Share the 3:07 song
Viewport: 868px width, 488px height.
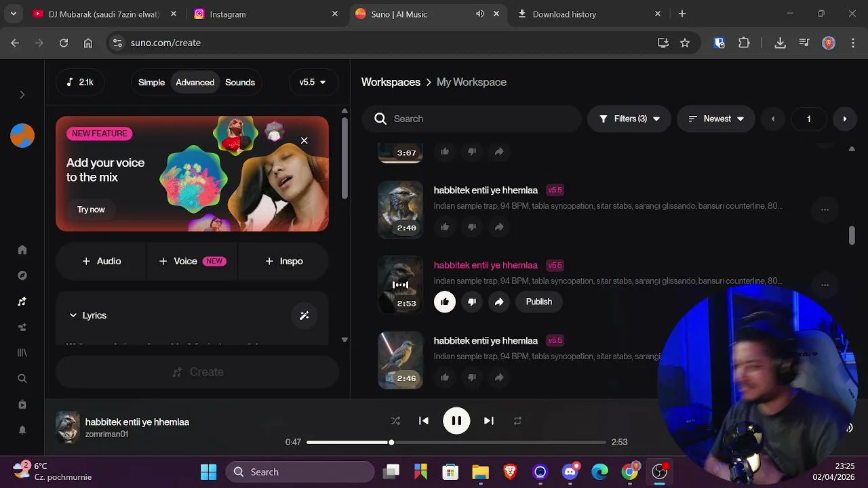(x=499, y=152)
